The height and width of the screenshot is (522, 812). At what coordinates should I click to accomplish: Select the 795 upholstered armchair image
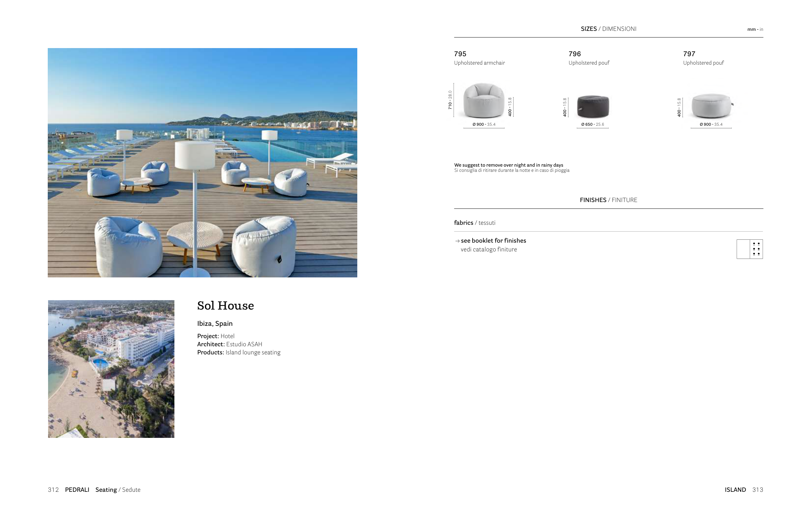484,101
